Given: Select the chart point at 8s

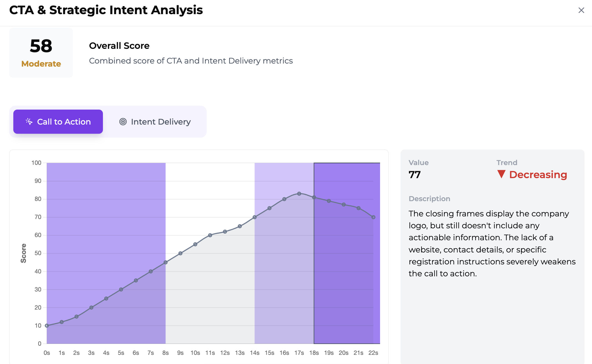Looking at the screenshot, I should point(166,262).
